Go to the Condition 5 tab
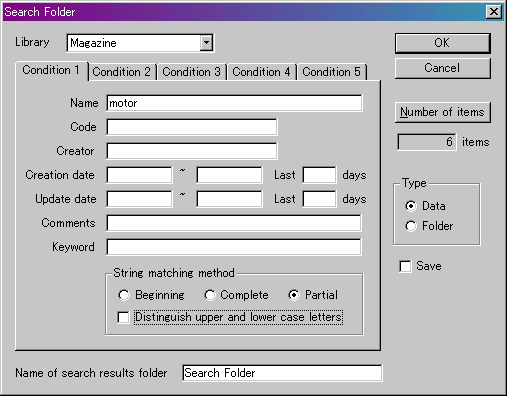This screenshot has width=507, height=396. coord(331,72)
